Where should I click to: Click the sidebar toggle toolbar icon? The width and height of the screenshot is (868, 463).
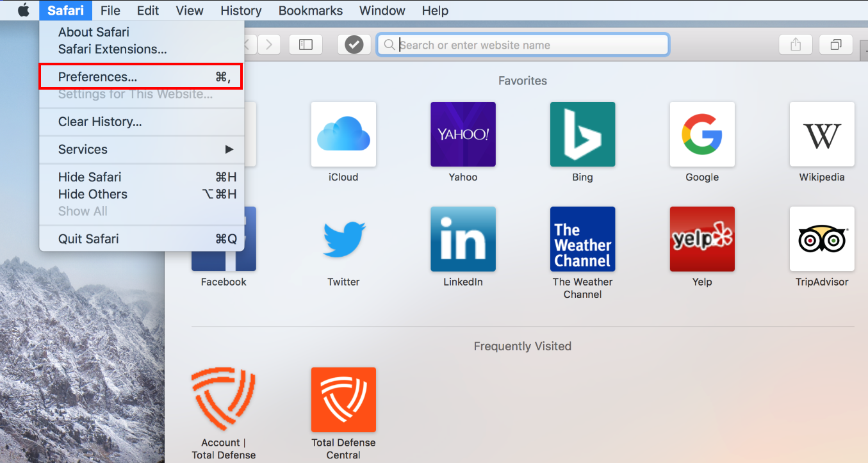pyautogui.click(x=306, y=45)
